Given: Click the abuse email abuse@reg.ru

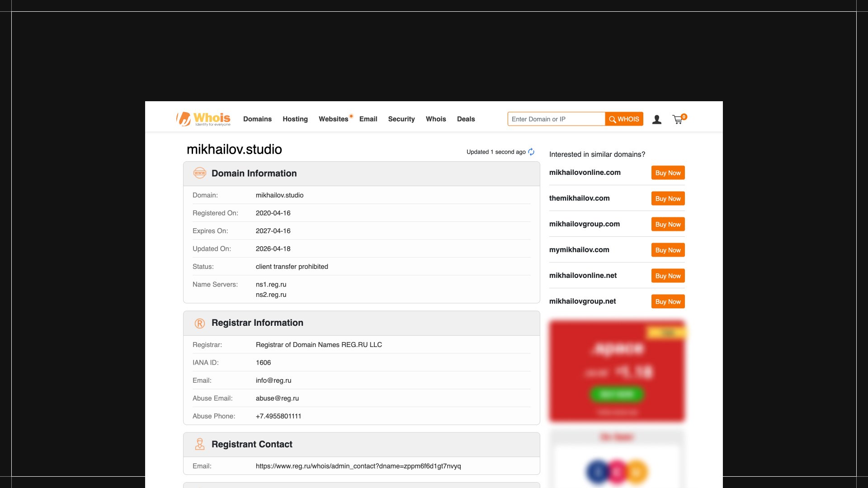Looking at the screenshot, I should pos(277,398).
